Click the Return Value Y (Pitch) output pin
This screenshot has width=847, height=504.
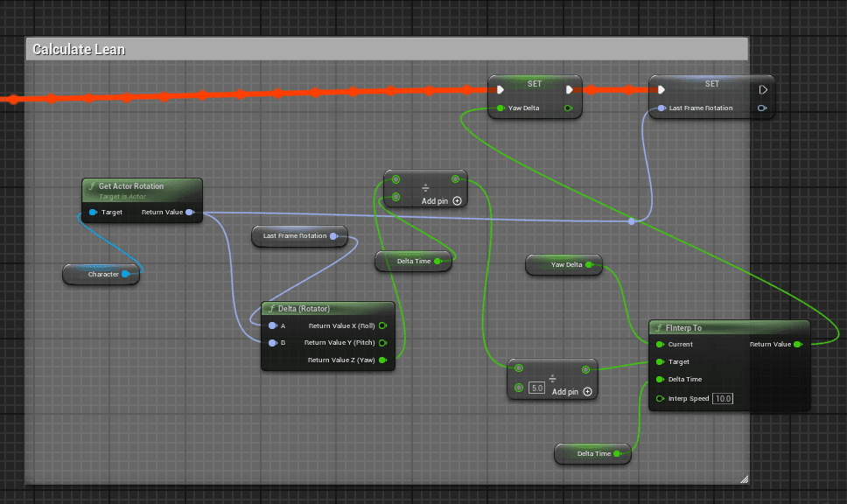click(x=382, y=342)
